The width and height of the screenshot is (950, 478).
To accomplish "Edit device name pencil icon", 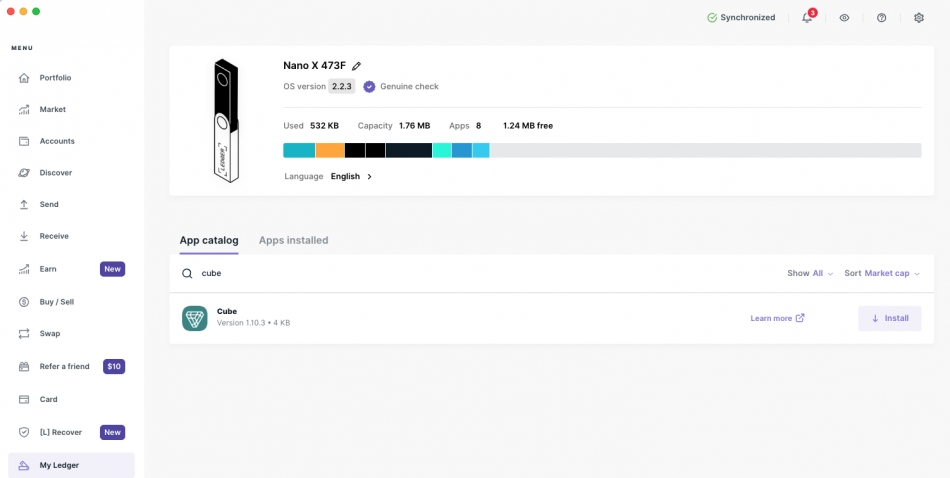I will 357,66.
